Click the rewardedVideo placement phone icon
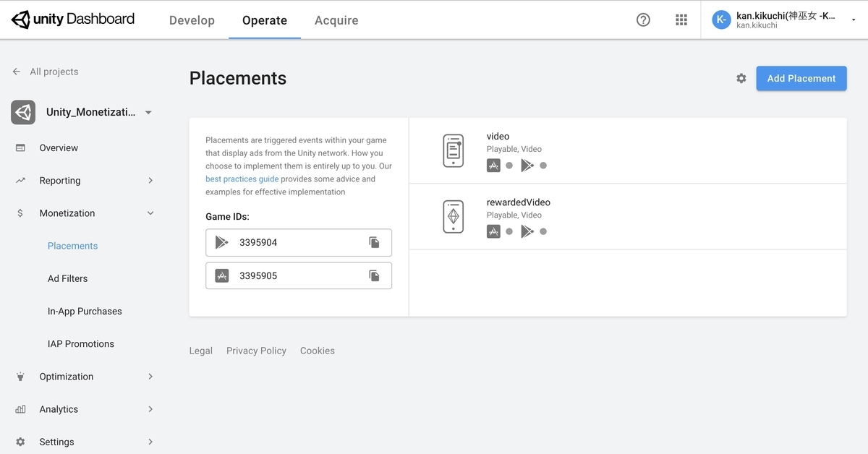 (453, 216)
